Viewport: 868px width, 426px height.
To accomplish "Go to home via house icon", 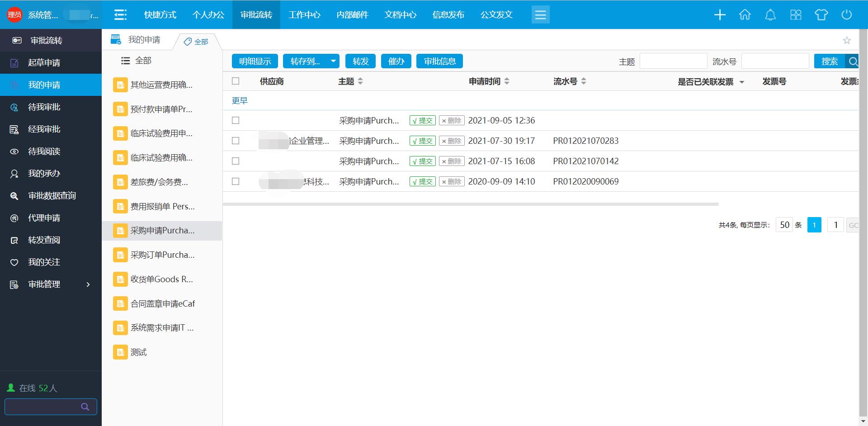I will tap(745, 15).
